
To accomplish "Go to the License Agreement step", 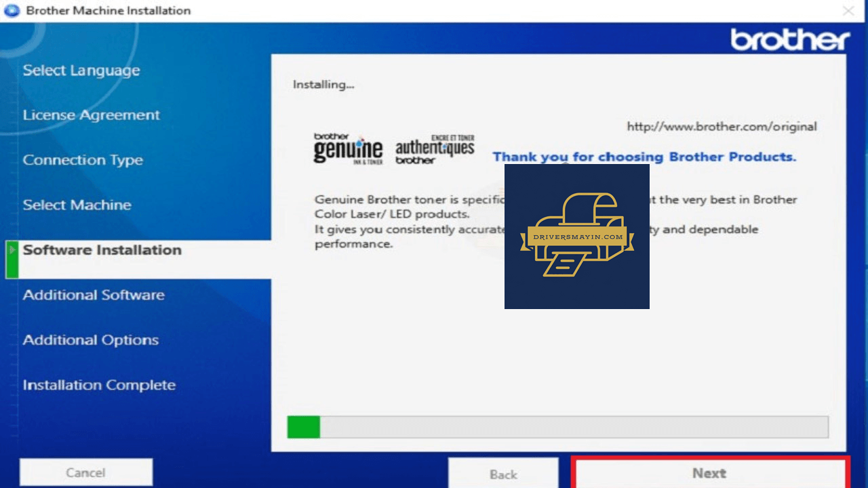I will (92, 115).
